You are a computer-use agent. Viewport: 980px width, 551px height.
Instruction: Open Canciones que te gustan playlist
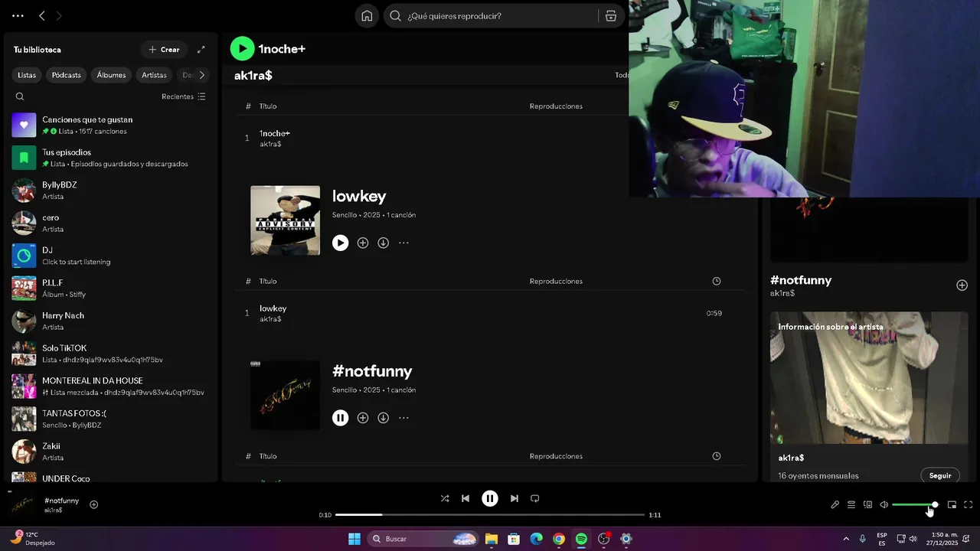109,126
